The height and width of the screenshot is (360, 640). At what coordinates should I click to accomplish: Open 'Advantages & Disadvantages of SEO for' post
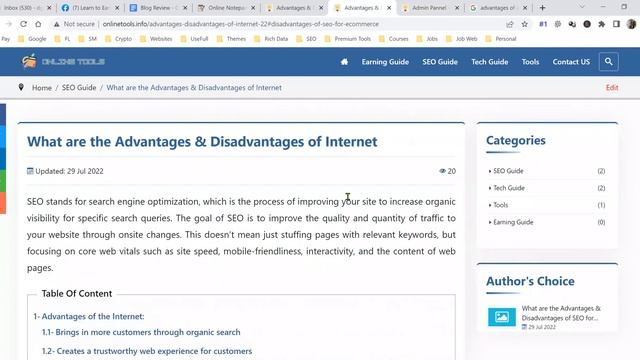tap(561, 313)
